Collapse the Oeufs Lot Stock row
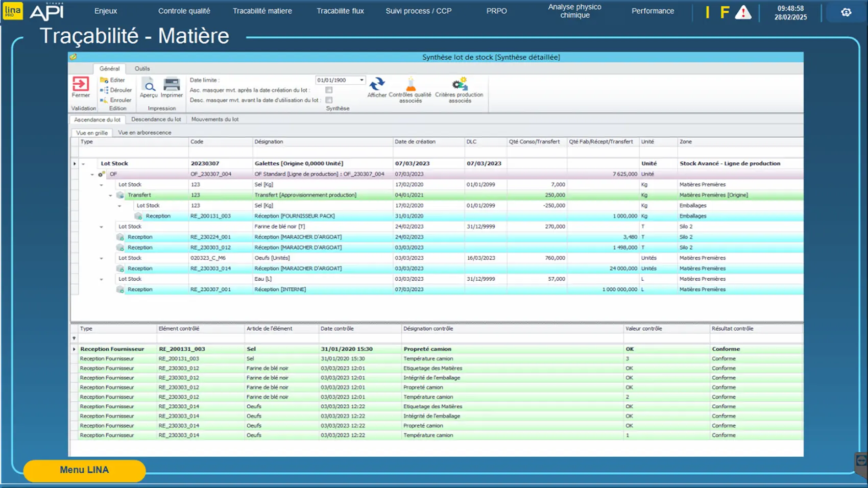Image resolution: width=868 pixels, height=488 pixels. pyautogui.click(x=101, y=258)
